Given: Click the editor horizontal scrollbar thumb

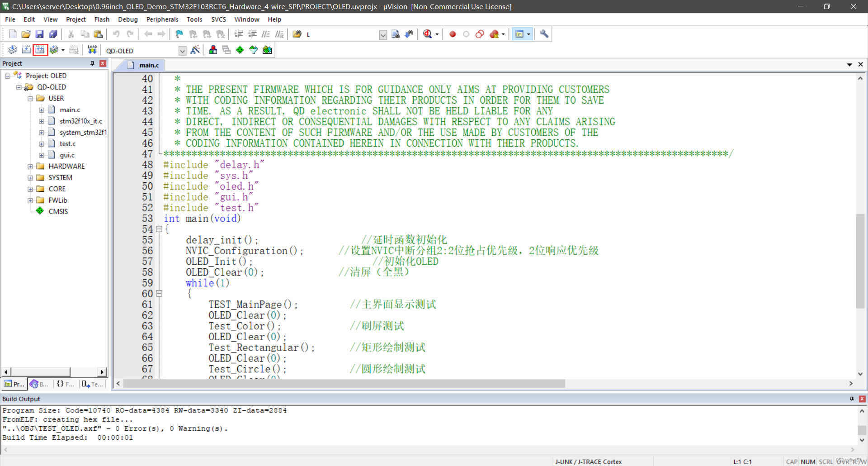Looking at the screenshot, I should pos(344,384).
